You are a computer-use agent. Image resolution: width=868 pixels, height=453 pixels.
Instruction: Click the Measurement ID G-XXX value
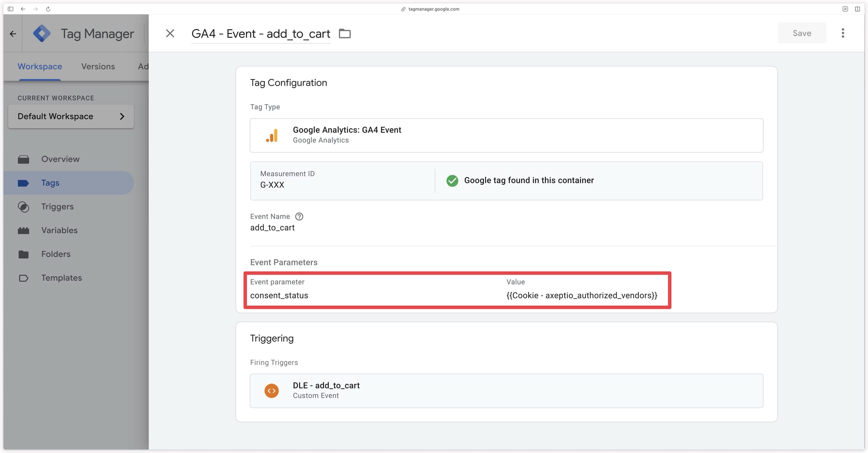tap(272, 185)
